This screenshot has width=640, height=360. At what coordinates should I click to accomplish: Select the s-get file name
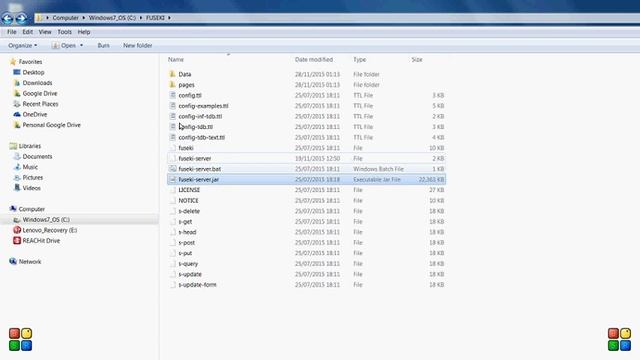point(185,222)
